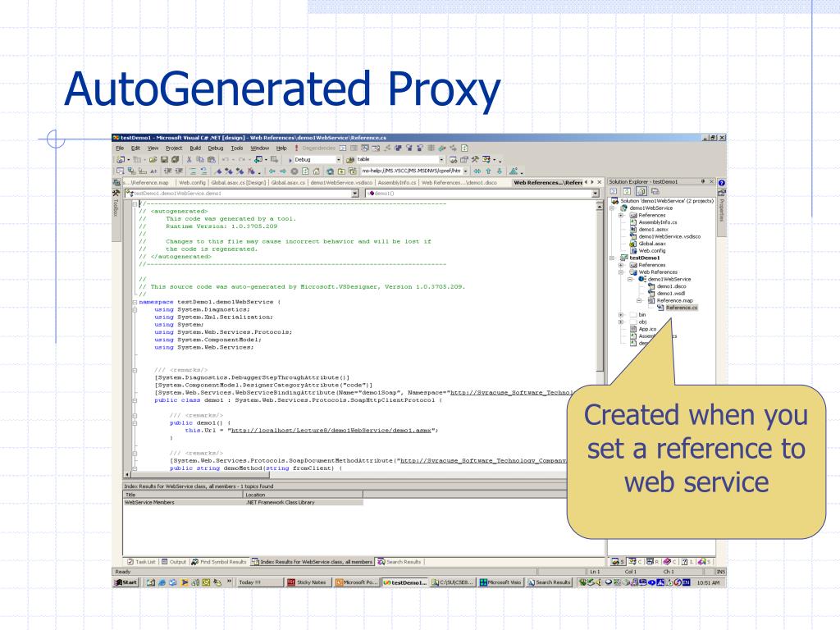Click the Dynamic Help question mark icon
Image resolution: width=840 pixels, height=630 pixels.
pyautogui.click(x=722, y=183)
